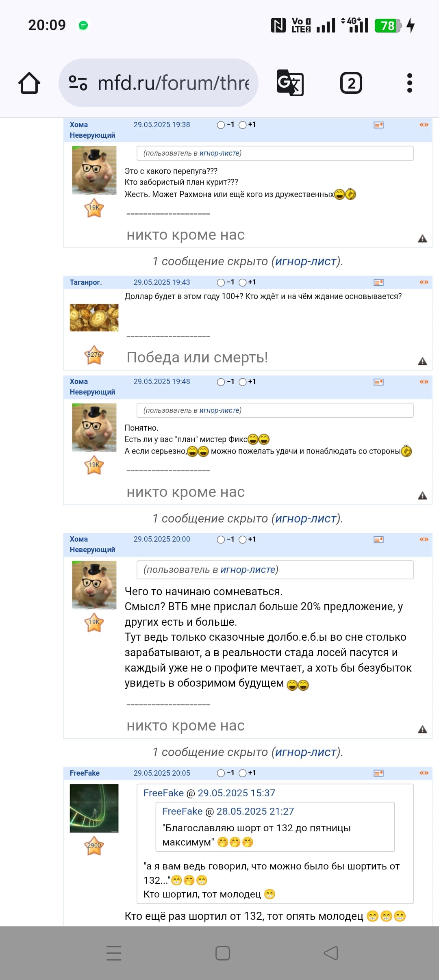Open quoted FreeFake @ 28.05.2025 21:27 link
The width and height of the screenshot is (439, 980).
228,811
